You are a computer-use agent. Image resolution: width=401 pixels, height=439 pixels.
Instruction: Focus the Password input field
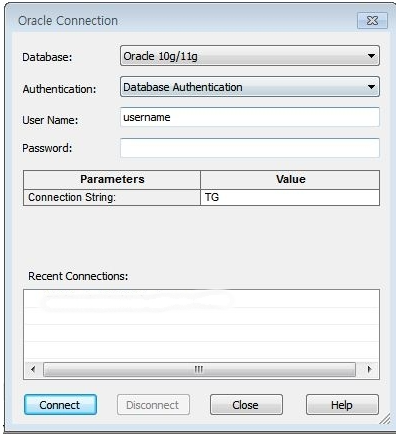click(250, 148)
